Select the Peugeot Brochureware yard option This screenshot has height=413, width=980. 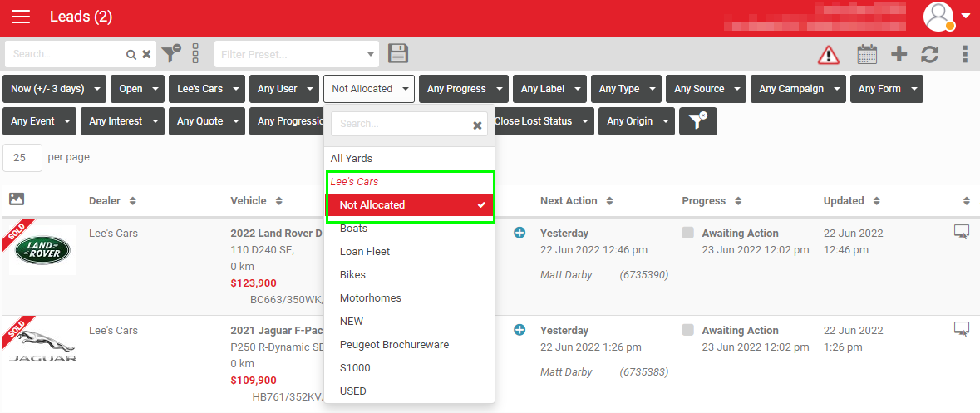coord(410,344)
